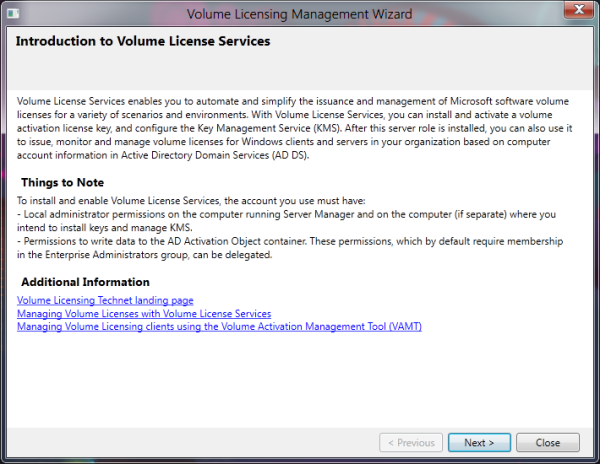The image size is (600, 464).
Task: Click the Key Management Service (KMS) text
Action: [x=269, y=128]
